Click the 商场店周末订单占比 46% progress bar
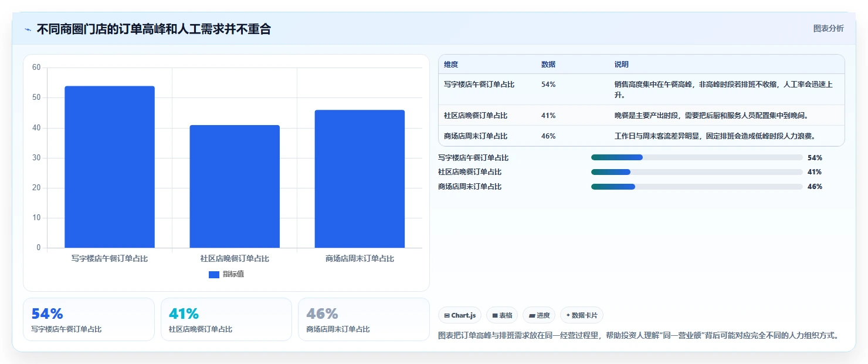868x364 pixels. 697,187
